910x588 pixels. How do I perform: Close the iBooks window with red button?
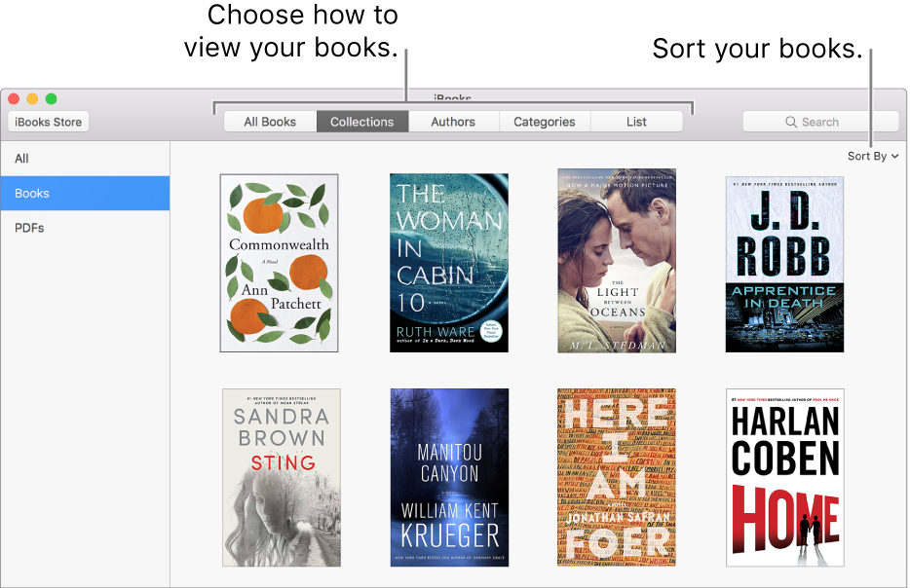(x=14, y=98)
